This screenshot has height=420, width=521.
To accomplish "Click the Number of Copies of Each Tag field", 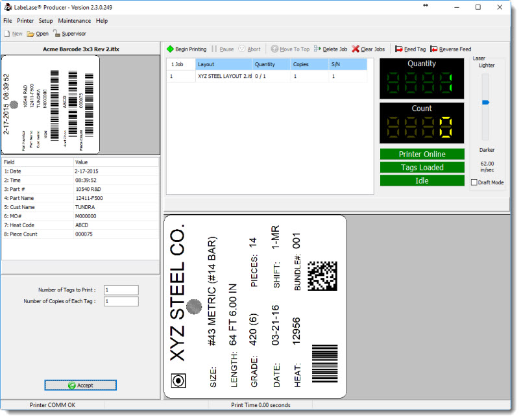I will pos(121,301).
